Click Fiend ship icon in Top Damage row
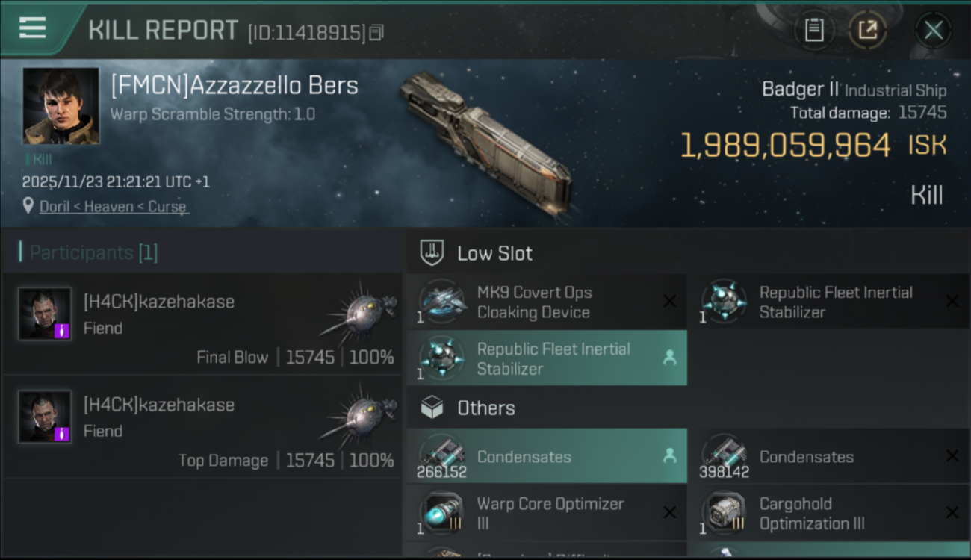This screenshot has height=560, width=971. (x=360, y=414)
